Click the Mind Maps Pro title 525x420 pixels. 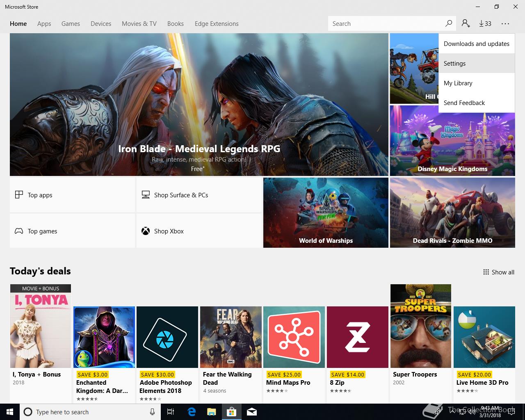288,383
